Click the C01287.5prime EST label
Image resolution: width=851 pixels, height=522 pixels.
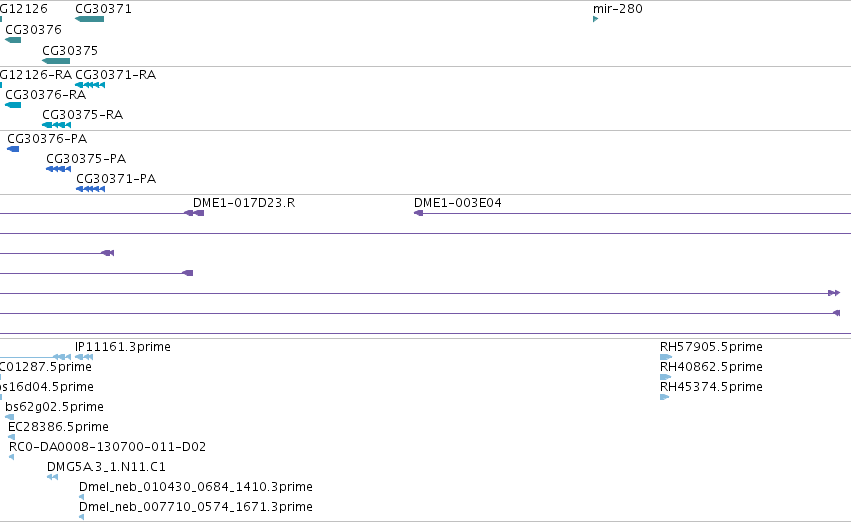pyautogui.click(x=46, y=366)
